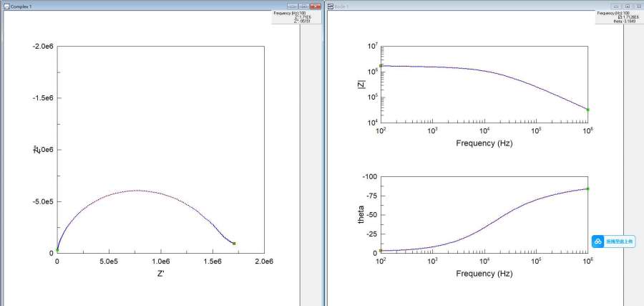This screenshot has width=644, height=306.
Task: Click the drag-to-upload text beside the cloud icon
Action: pos(619,242)
